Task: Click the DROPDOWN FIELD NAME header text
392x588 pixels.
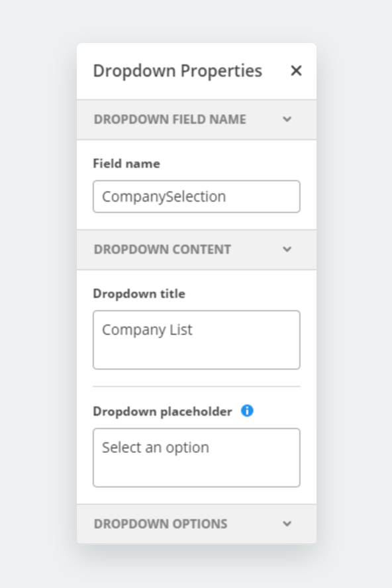Action: (170, 119)
